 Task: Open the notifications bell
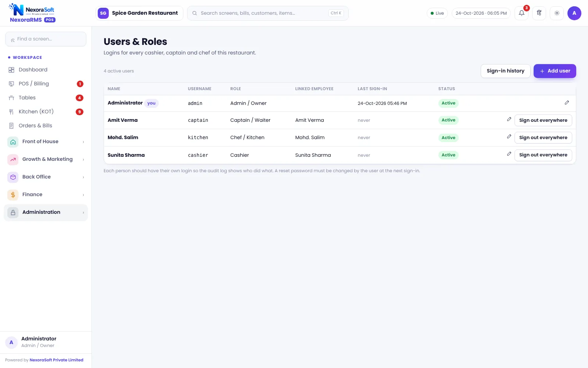pos(521,13)
